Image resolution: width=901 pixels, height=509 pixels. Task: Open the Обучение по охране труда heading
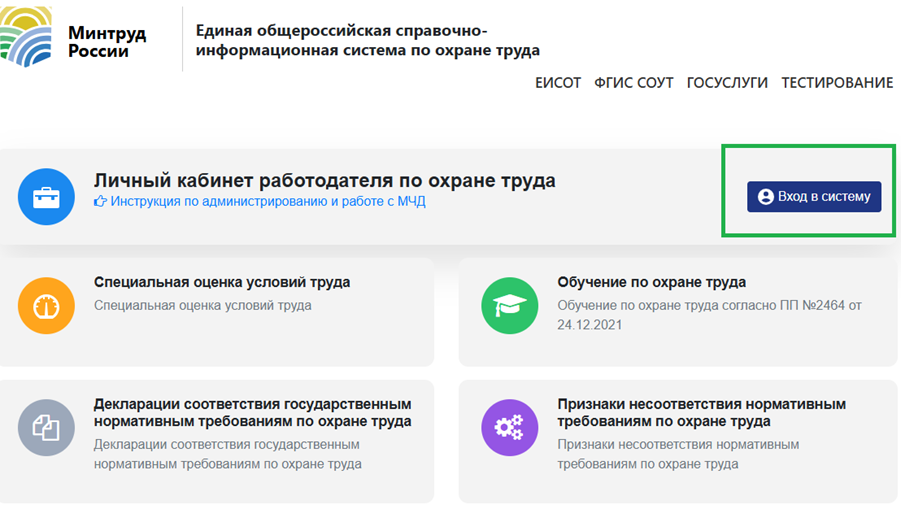tap(652, 282)
